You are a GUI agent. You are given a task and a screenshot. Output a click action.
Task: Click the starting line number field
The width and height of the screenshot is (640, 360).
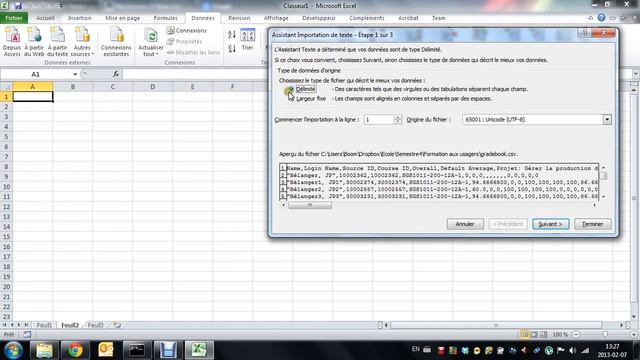(x=379, y=120)
